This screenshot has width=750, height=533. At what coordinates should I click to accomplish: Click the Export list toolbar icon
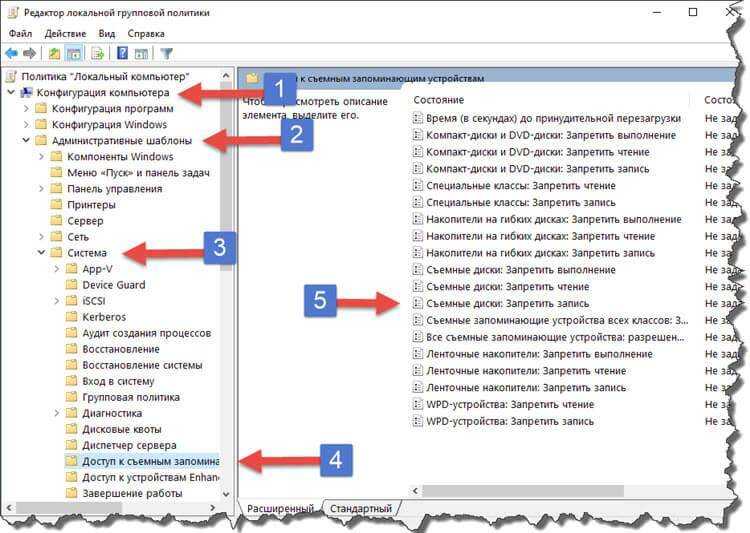[x=98, y=54]
